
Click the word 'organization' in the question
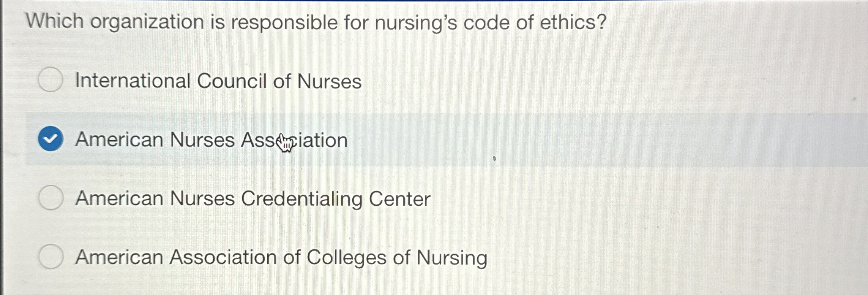coord(147,22)
